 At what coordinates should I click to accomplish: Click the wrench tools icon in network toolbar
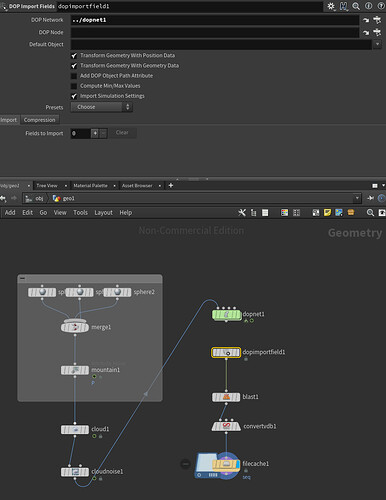pyautogui.click(x=242, y=213)
